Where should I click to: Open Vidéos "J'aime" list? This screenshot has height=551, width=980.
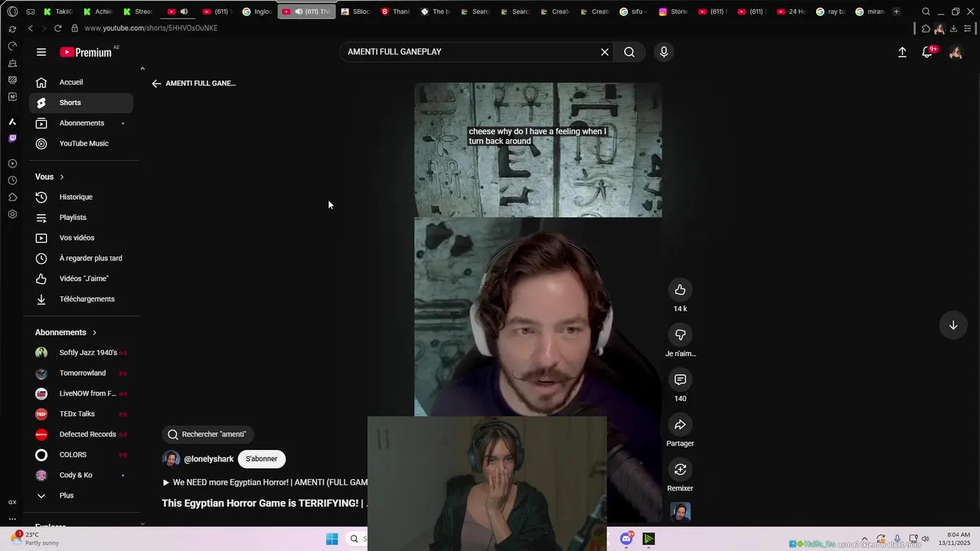click(x=81, y=279)
